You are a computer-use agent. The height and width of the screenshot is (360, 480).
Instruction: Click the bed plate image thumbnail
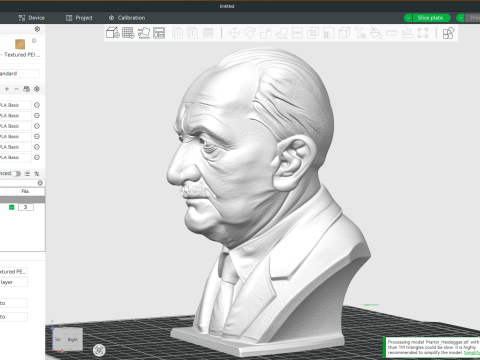pyautogui.click(x=20, y=44)
